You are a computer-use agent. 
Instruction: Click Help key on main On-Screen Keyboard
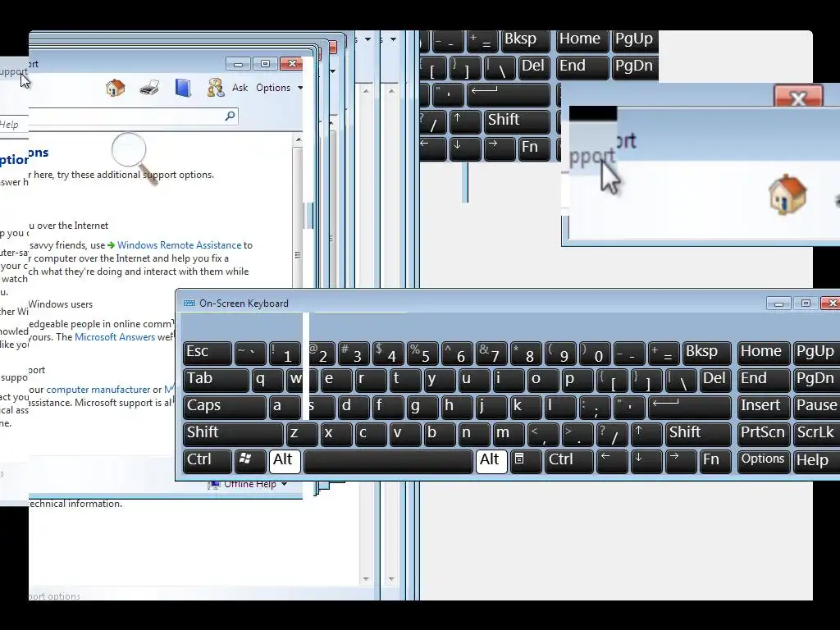(x=816, y=461)
